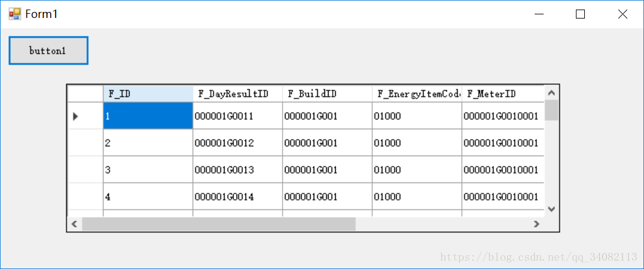Screen dimensions: 644x269
Task: Select F_MeterID cell in row 000001G0012
Action: (x=503, y=142)
